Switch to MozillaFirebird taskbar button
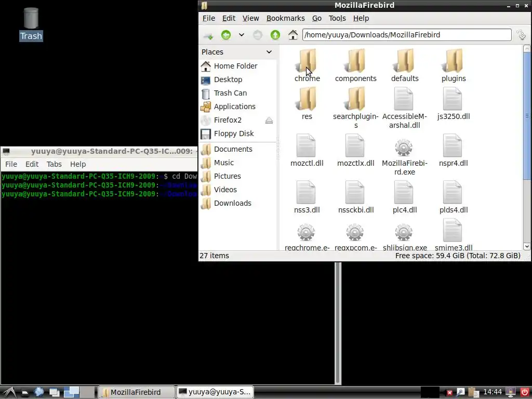This screenshot has height=399, width=532. 137,392
